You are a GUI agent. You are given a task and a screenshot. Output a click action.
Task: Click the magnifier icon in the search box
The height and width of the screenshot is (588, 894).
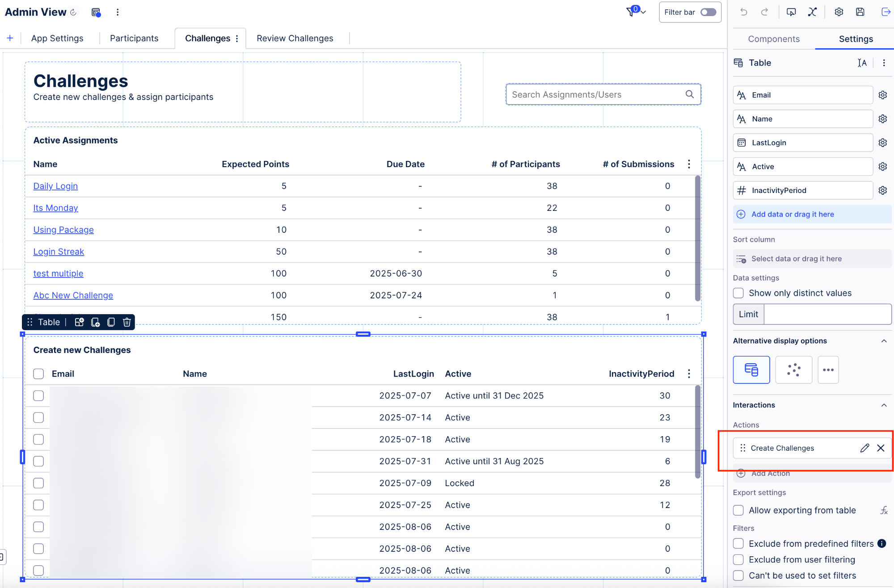[x=690, y=94]
